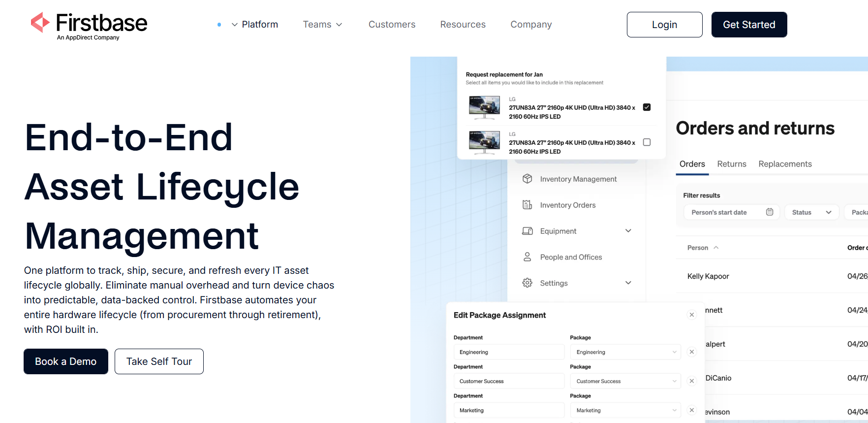Click Kelly Kapoor table row
Image resolution: width=868 pixels, height=423 pixels.
(x=772, y=276)
